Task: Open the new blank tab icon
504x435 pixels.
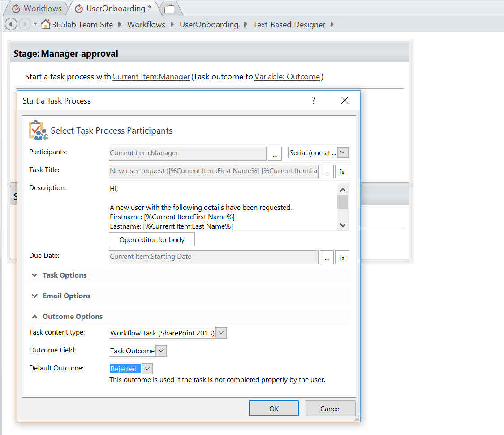Action: (169, 8)
